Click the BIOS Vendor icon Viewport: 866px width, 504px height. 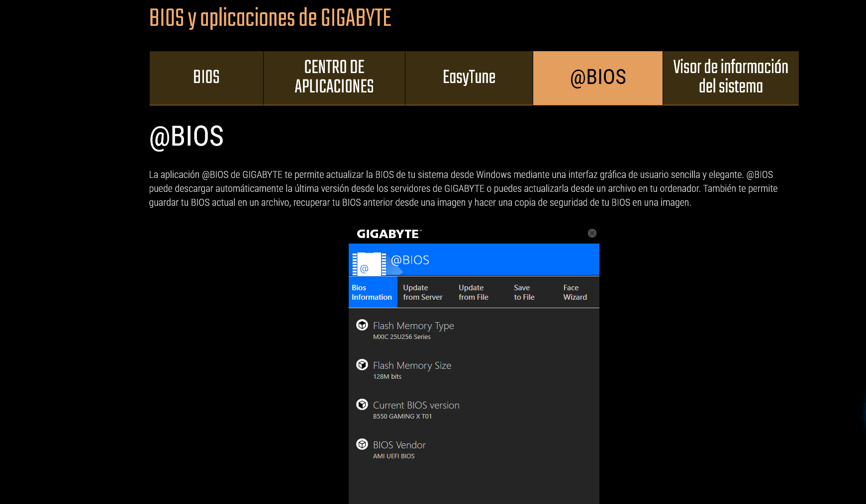(362, 444)
